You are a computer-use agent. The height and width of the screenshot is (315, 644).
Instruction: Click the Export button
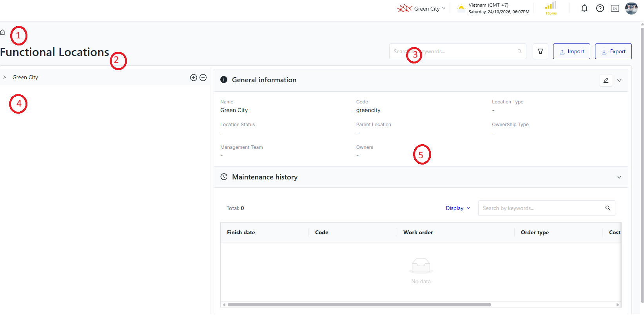[x=613, y=51]
